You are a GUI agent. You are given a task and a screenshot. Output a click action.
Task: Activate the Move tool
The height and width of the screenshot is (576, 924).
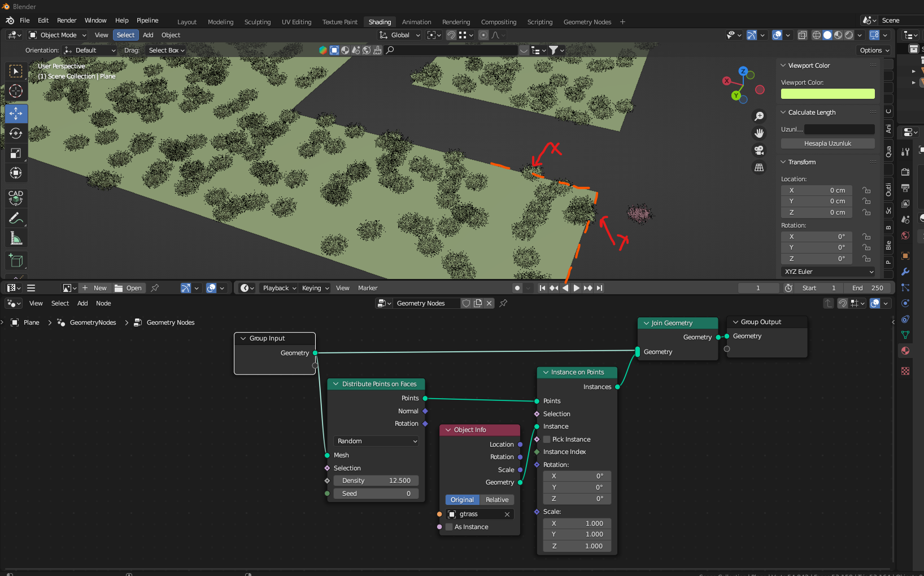tap(16, 114)
